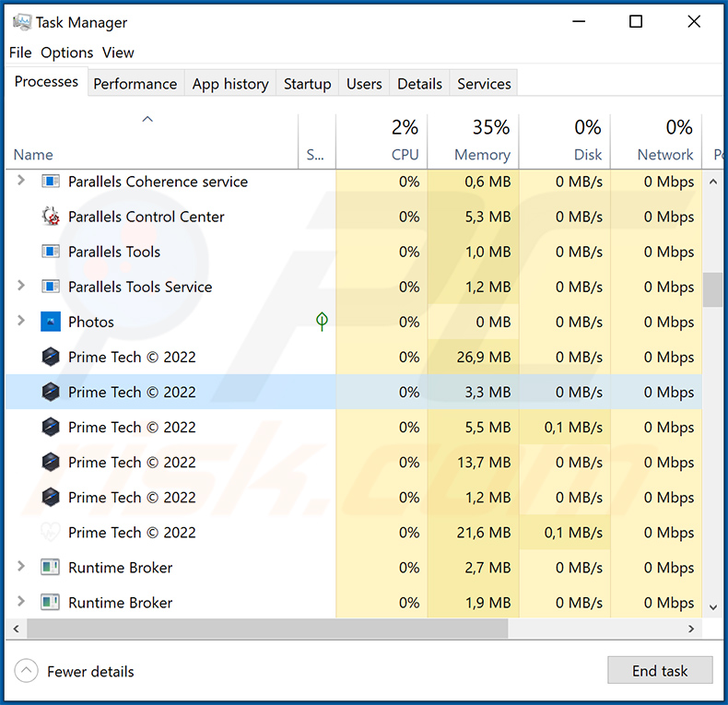Expand the last Runtime Broker group

click(x=21, y=603)
